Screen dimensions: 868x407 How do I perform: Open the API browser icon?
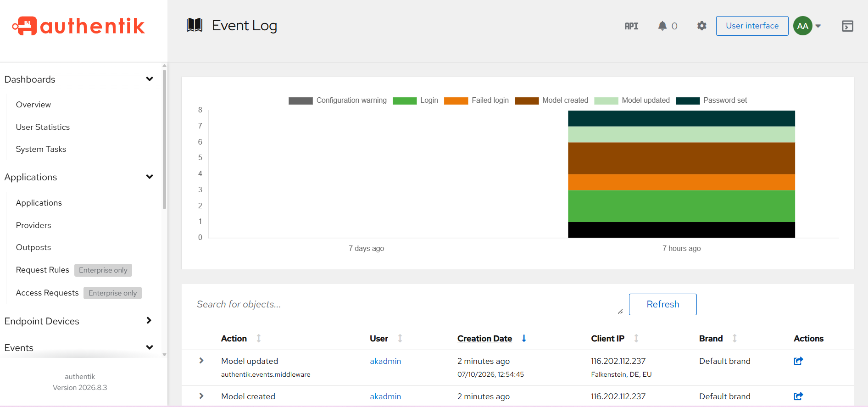[631, 26]
